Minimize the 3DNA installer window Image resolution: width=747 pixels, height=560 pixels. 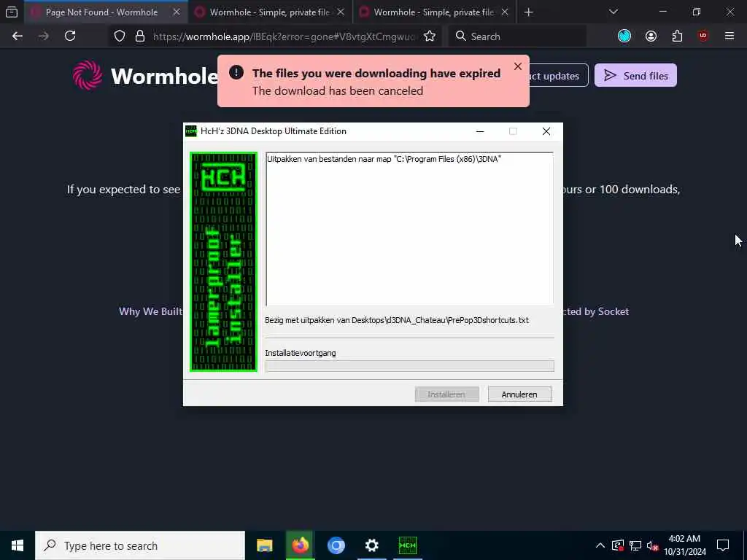[x=480, y=131]
